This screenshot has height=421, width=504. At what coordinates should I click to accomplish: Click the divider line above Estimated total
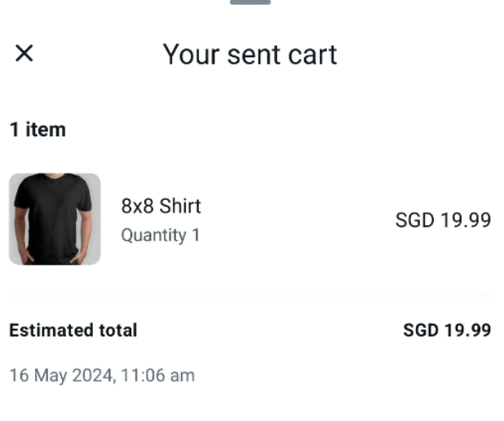coord(250,296)
